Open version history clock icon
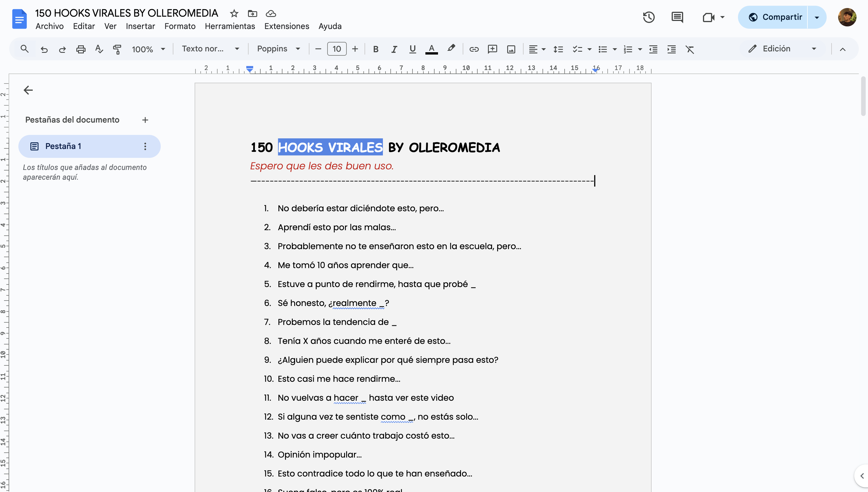The height and width of the screenshot is (492, 868). [648, 17]
